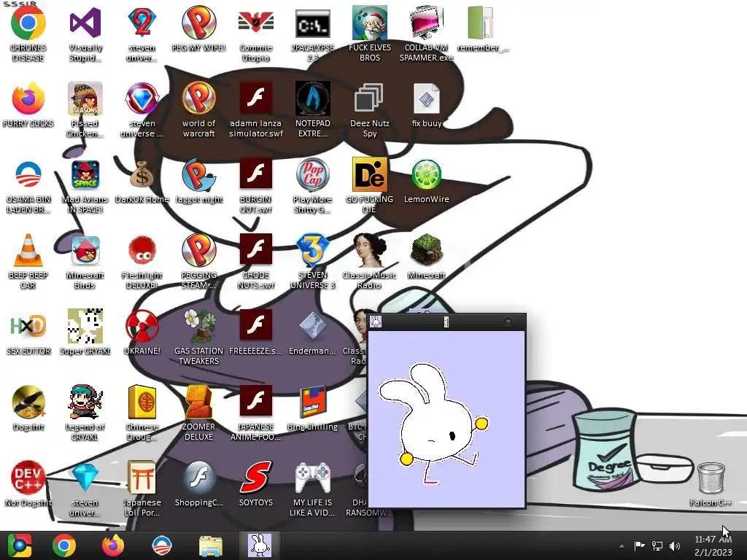Open the Visually Stupid Visual Studio icon
The width and height of the screenshot is (747, 560).
pyautogui.click(x=85, y=23)
